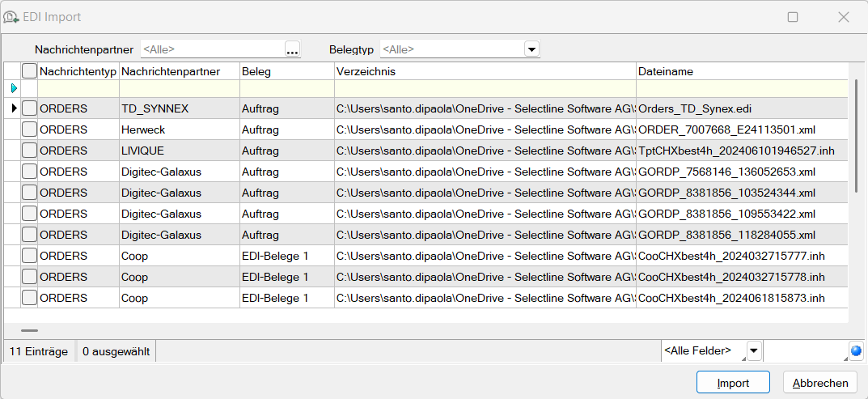Screen dimensions: 868x399
Task: Click the filter row triangle indicator
Action: click(x=14, y=87)
